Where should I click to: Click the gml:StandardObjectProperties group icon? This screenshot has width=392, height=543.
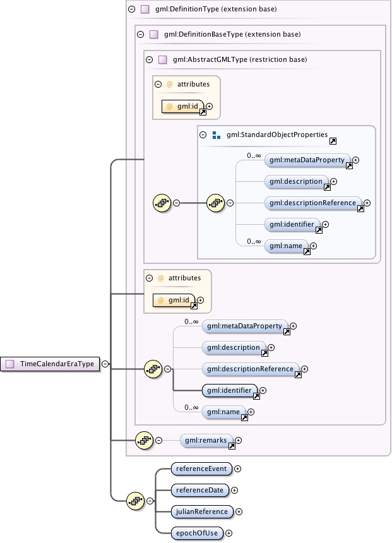(217, 135)
